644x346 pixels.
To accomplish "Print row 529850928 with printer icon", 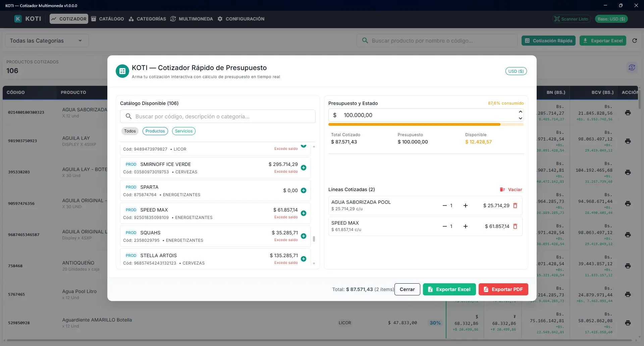I will [x=628, y=323].
